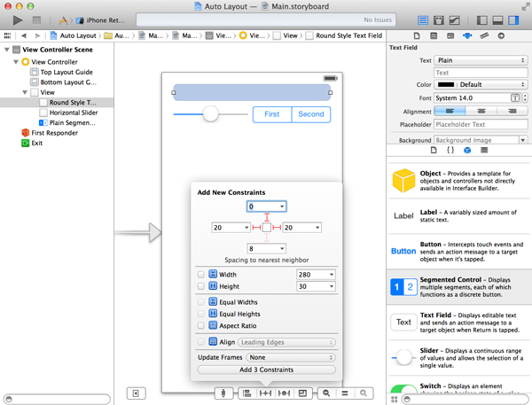Toggle the bottom spacing constraint strut
532x405 pixels.
tap(267, 238)
